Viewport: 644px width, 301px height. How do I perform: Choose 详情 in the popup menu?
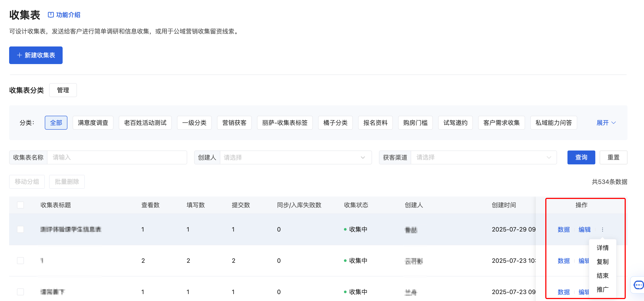pyautogui.click(x=602, y=248)
